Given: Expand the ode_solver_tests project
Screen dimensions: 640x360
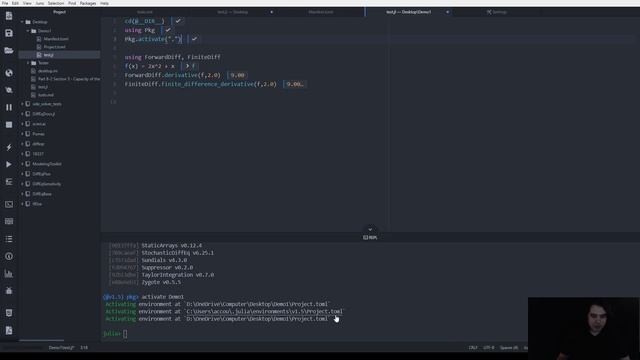Looking at the screenshot, I should tap(22, 104).
